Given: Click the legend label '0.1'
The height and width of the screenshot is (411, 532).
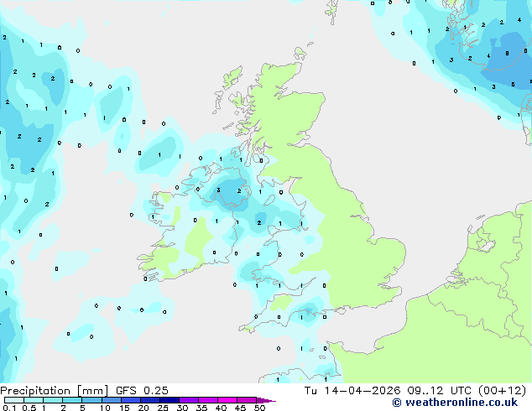Looking at the screenshot, I should [9, 408].
